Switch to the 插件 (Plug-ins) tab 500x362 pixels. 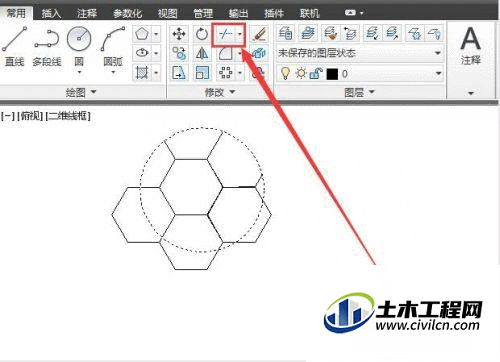274,13
